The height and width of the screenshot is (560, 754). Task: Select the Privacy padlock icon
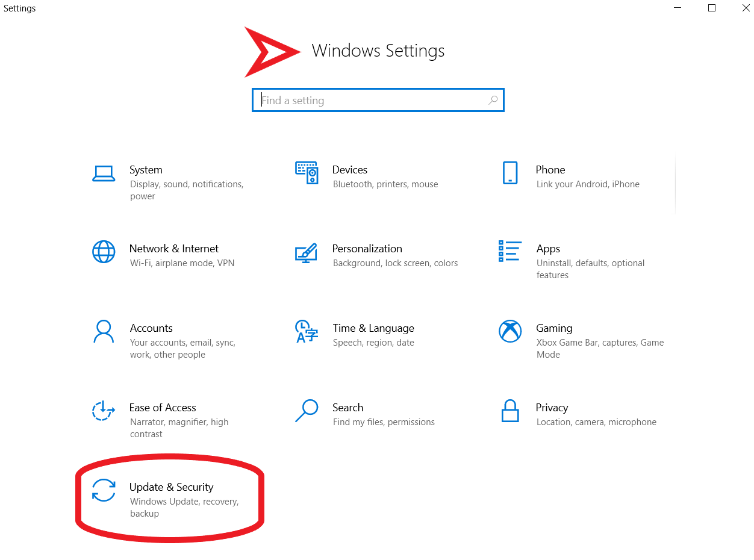pyautogui.click(x=510, y=411)
